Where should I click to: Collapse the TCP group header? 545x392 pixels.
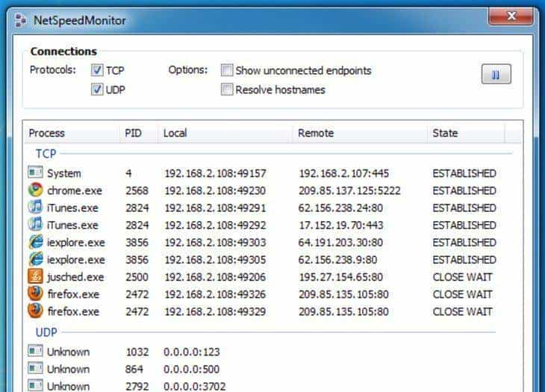pos(46,154)
